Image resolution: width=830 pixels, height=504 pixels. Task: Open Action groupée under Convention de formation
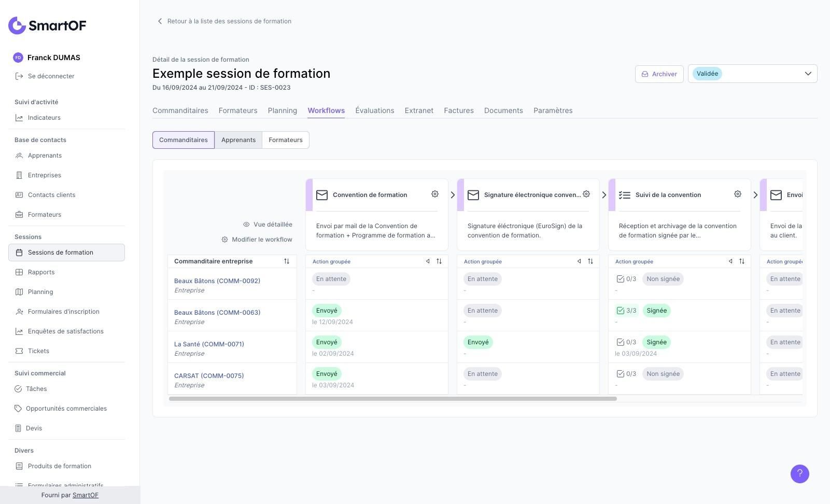point(331,262)
